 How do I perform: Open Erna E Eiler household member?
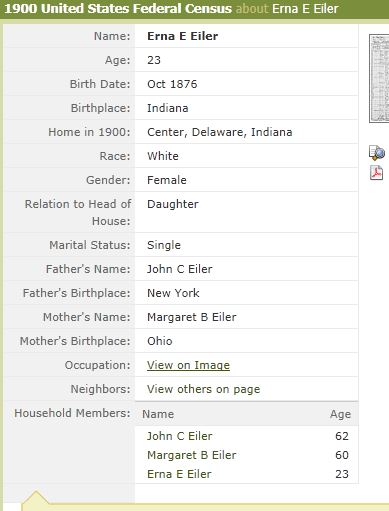(179, 474)
